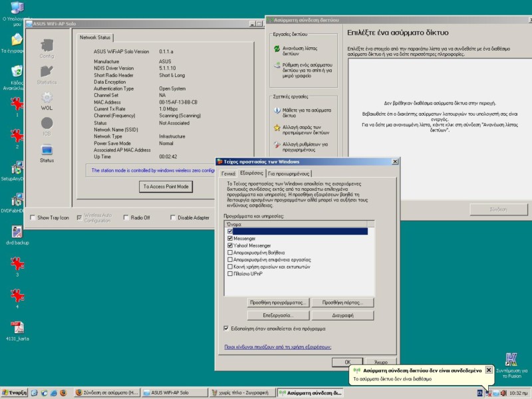Click Όνομα column header in exceptions list
This screenshot has width=532, height=399.
coord(295,224)
